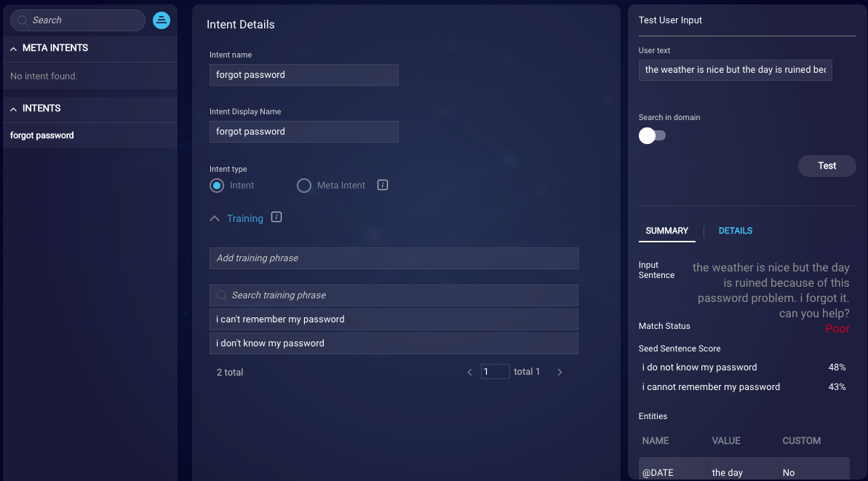The height and width of the screenshot is (481, 868).
Task: Click the Intent name input field
Action: coord(304,75)
